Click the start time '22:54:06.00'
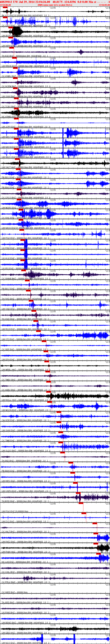Image resolution: width=110 pixels, height=644 pixels. (x=6, y=5)
